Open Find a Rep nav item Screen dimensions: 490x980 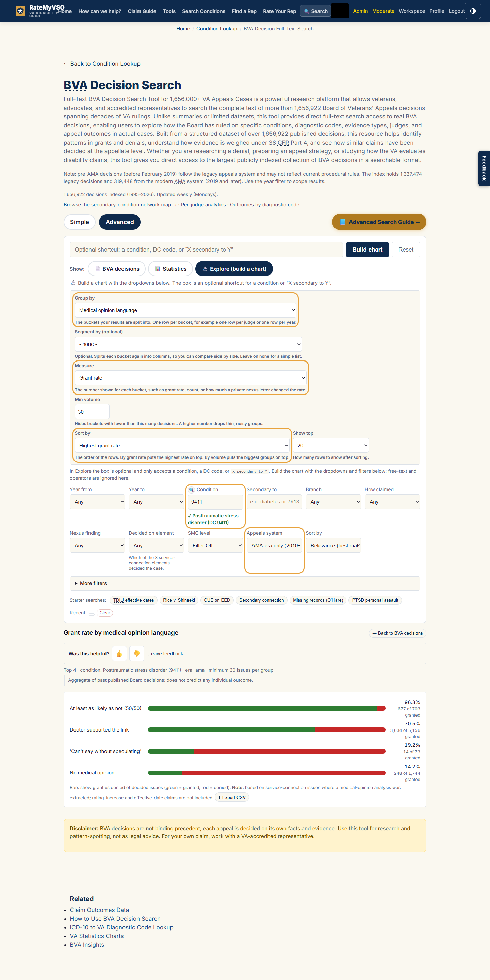[x=244, y=11]
